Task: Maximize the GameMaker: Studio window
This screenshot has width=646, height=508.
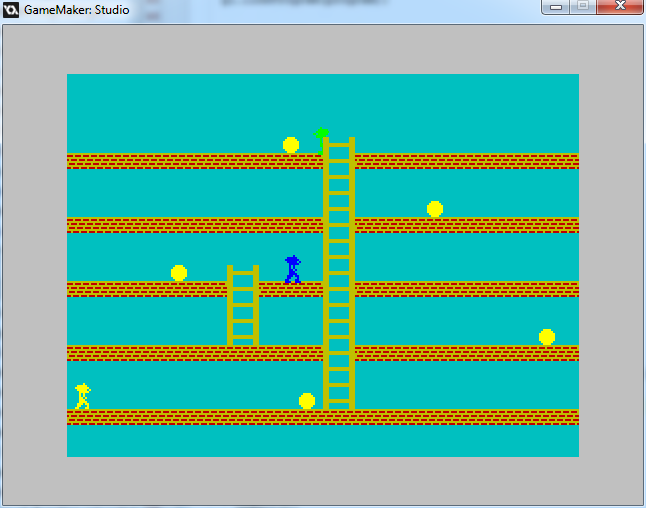Action: [x=583, y=7]
